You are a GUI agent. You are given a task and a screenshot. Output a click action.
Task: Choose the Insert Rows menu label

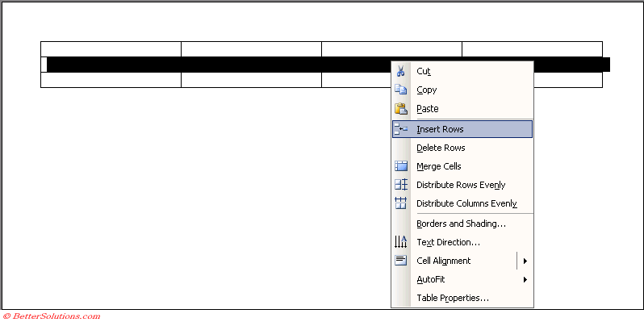(440, 129)
